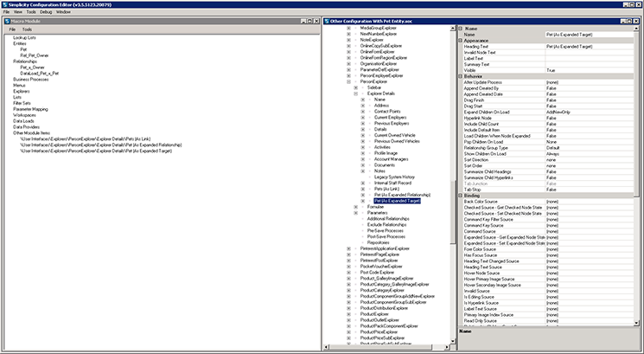Click property grid scrollbar down arrow

click(x=636, y=323)
